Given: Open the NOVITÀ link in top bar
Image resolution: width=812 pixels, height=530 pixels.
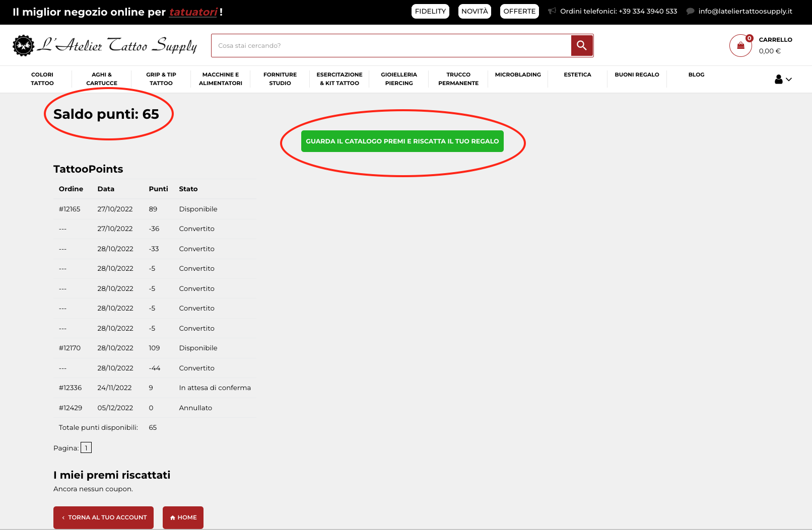Looking at the screenshot, I should (475, 11).
